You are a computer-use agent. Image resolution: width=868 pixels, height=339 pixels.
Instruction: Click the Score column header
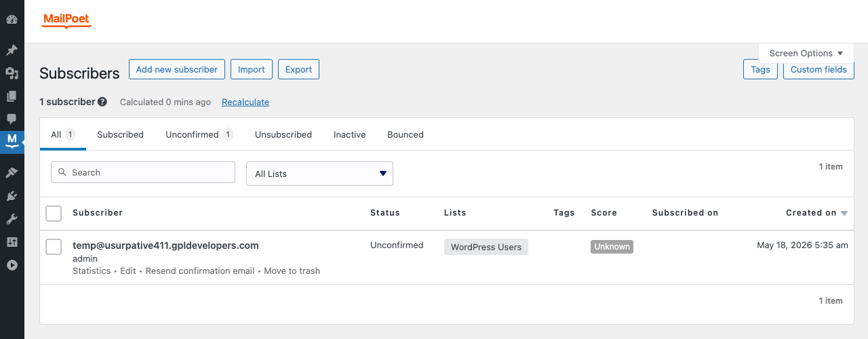[604, 213]
